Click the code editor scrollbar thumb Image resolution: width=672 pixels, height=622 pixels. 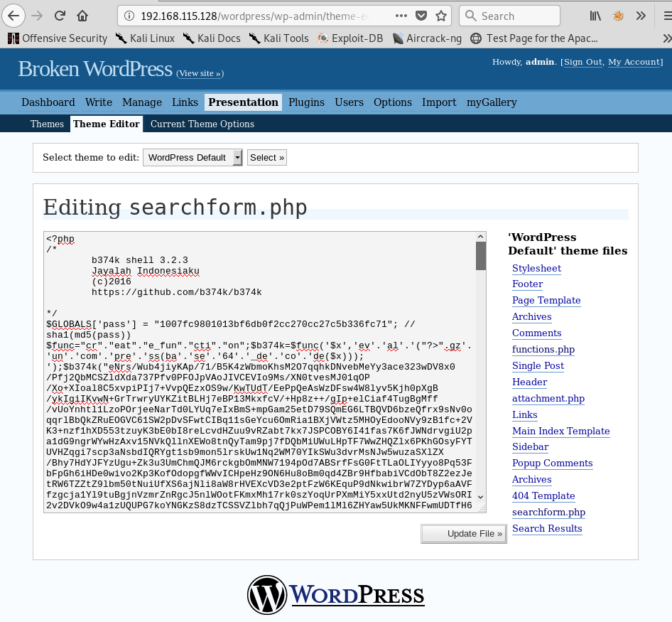(x=480, y=256)
